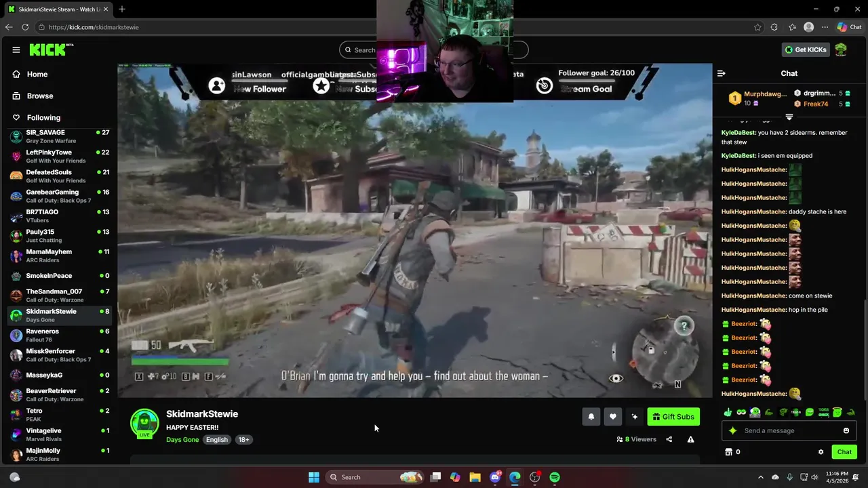Open Pauly315 channel in the sidebar

[x=58, y=236]
